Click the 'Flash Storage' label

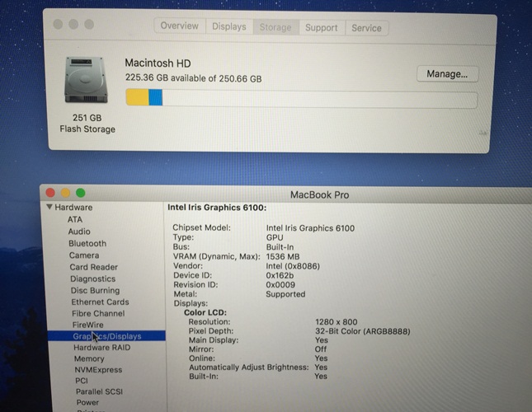coord(87,129)
